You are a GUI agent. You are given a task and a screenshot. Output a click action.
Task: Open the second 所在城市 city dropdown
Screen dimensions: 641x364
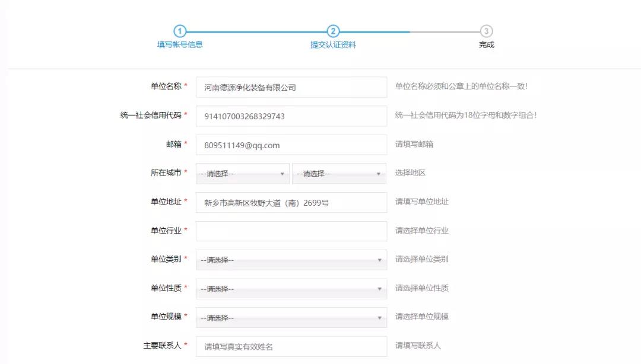[338, 174]
